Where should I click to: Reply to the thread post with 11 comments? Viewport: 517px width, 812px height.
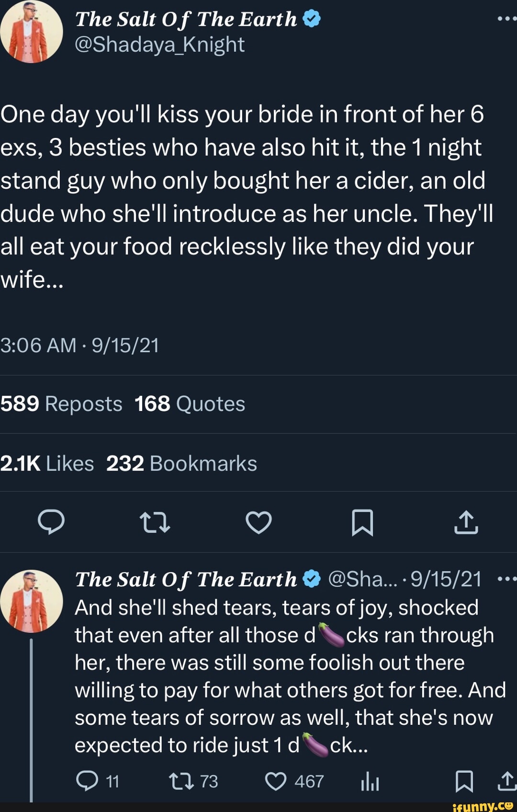click(x=87, y=781)
